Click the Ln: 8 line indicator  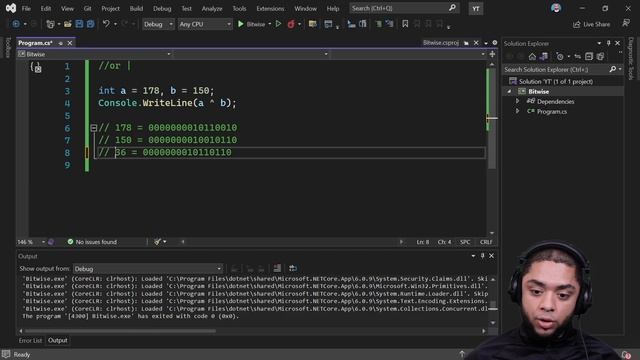pos(422,242)
